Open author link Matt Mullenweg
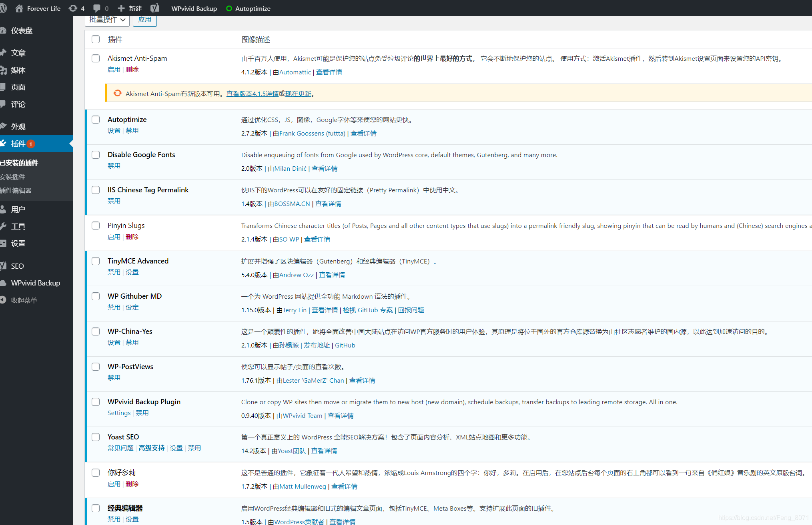The height and width of the screenshot is (525, 812). pyautogui.click(x=303, y=486)
